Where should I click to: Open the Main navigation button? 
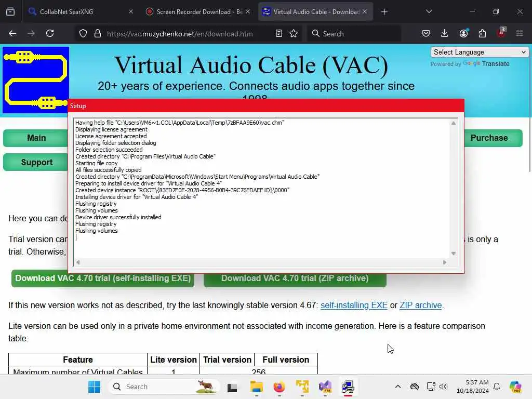(x=36, y=138)
